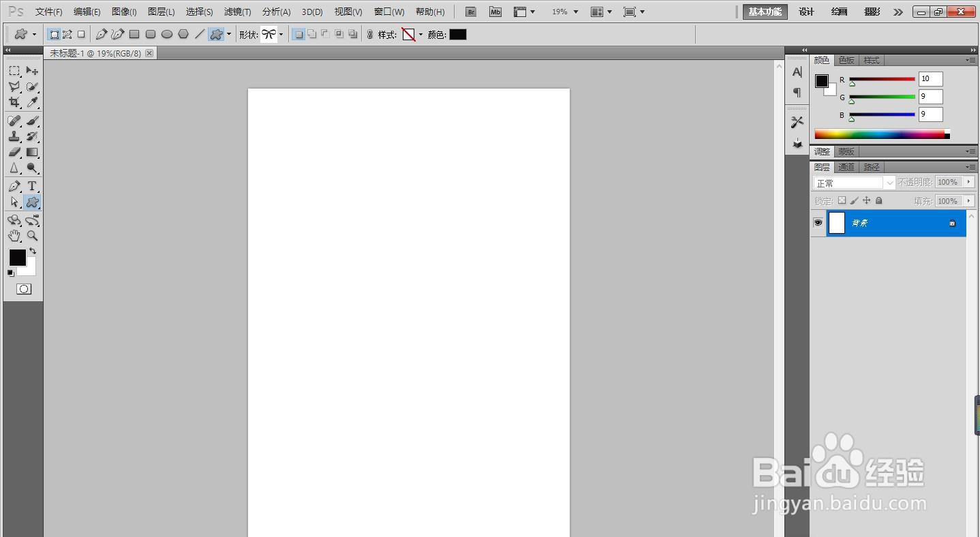This screenshot has height=537, width=980.
Task: Open the 文件(F) menu
Action: [49, 12]
